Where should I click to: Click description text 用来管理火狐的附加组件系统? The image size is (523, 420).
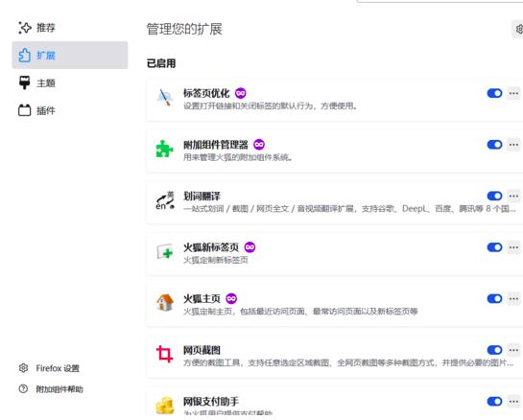[x=238, y=157]
